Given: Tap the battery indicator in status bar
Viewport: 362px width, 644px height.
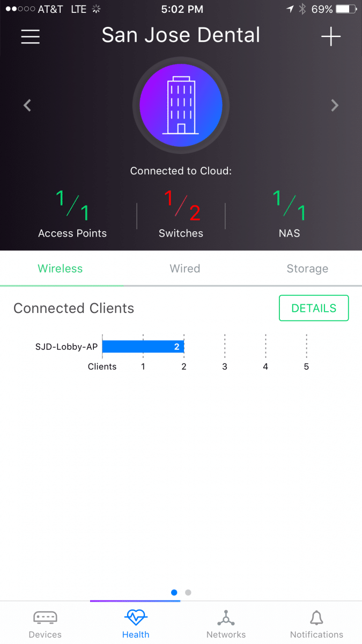Looking at the screenshot, I should 346,9.
